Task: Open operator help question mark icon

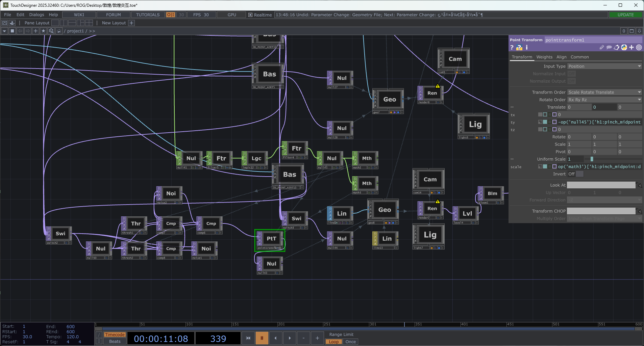Action: pos(512,48)
